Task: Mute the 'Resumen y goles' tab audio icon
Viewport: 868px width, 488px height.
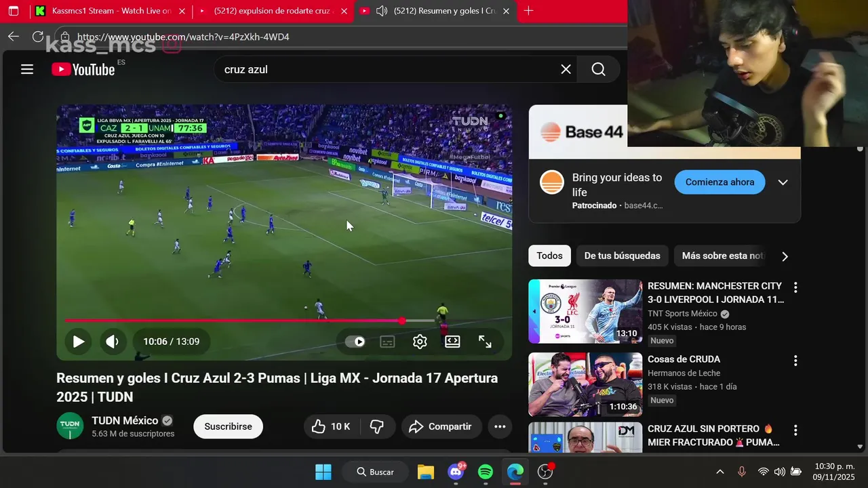Action: tap(382, 11)
